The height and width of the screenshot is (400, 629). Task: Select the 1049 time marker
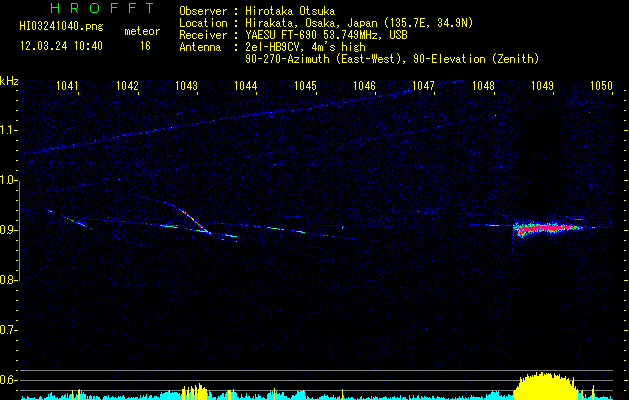tap(542, 86)
